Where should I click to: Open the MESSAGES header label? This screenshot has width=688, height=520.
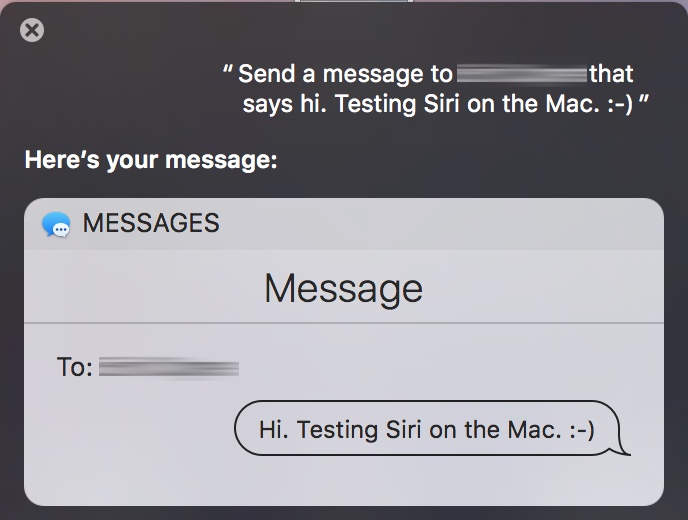(x=151, y=223)
